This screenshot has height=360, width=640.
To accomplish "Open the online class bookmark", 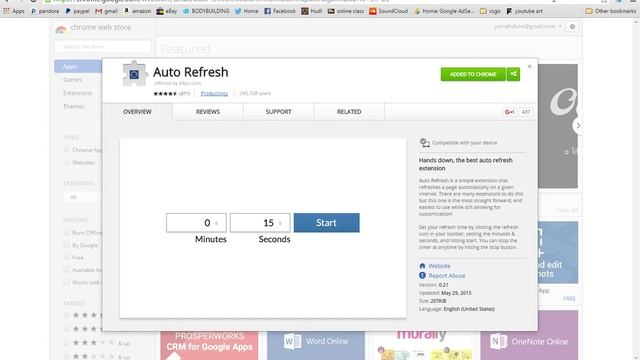I will pos(346,11).
